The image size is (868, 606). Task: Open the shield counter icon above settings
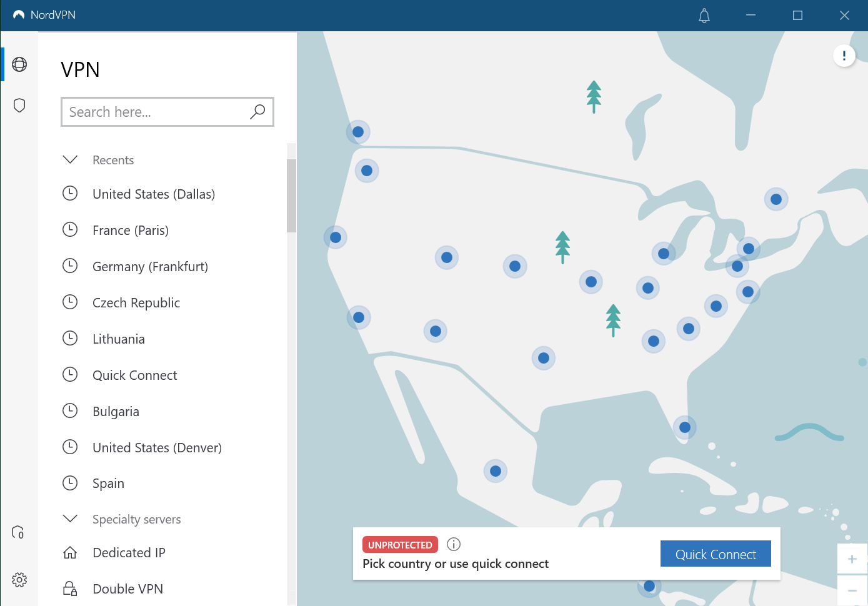18,532
